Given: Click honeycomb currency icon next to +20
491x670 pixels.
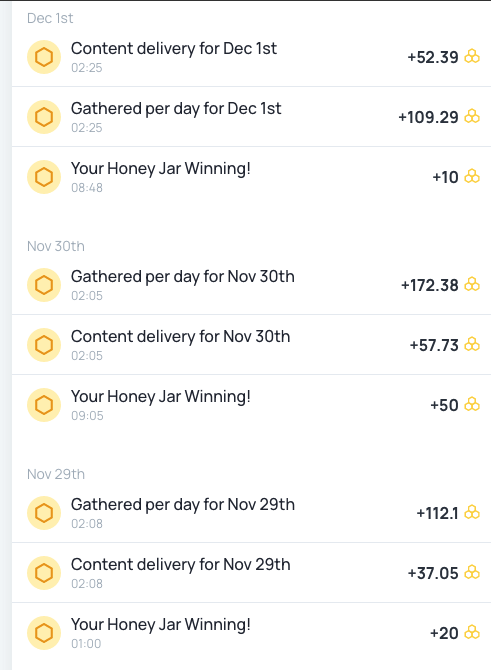Looking at the screenshot, I should pyautogui.click(x=472, y=632).
